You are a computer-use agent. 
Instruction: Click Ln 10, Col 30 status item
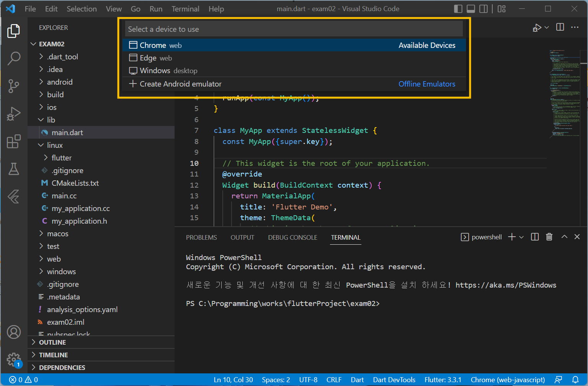(x=233, y=380)
